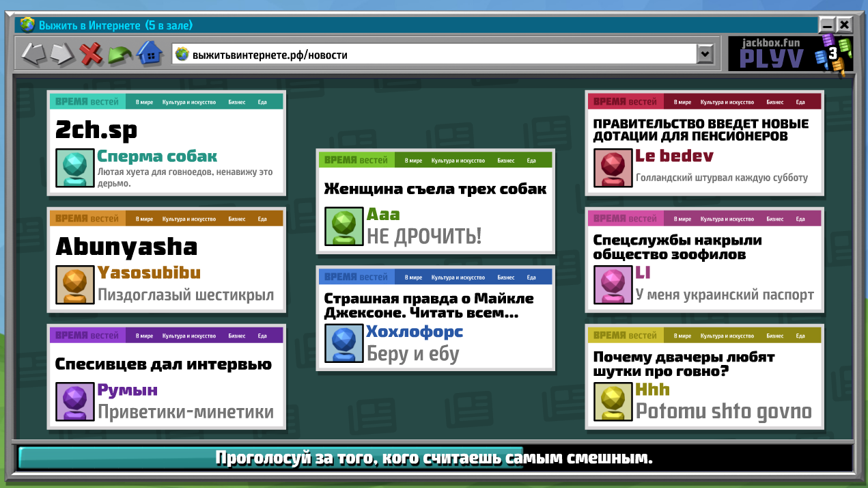Click the comment НЕ ДРОЧИТЬ!
The width and height of the screenshot is (868, 488).
[x=424, y=236]
